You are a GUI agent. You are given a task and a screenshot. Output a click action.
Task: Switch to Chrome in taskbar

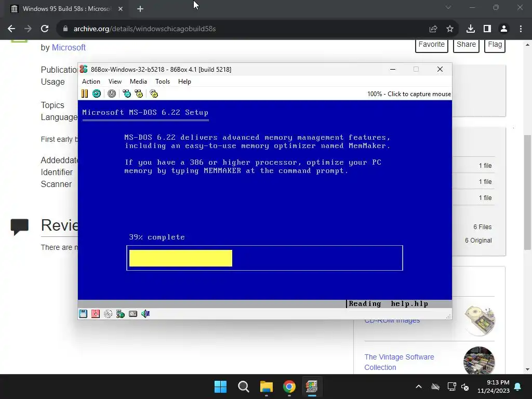(289, 387)
